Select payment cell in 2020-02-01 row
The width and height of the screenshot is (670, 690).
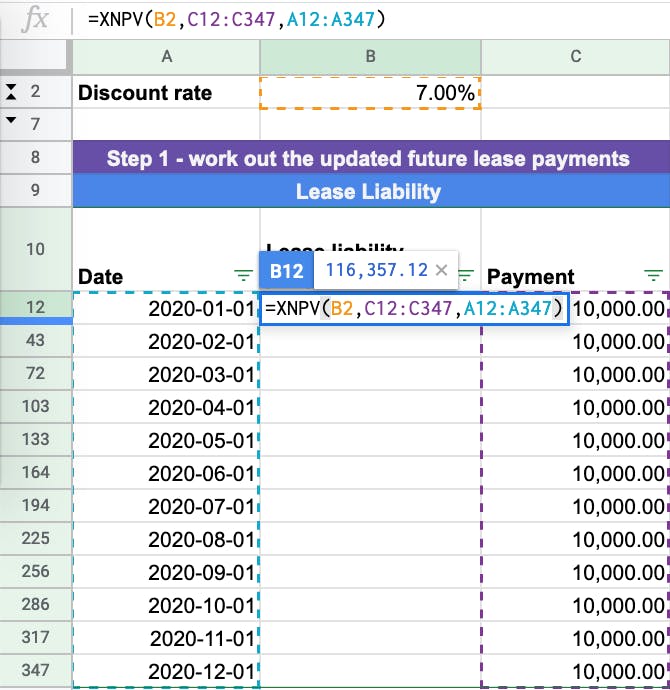(575, 341)
